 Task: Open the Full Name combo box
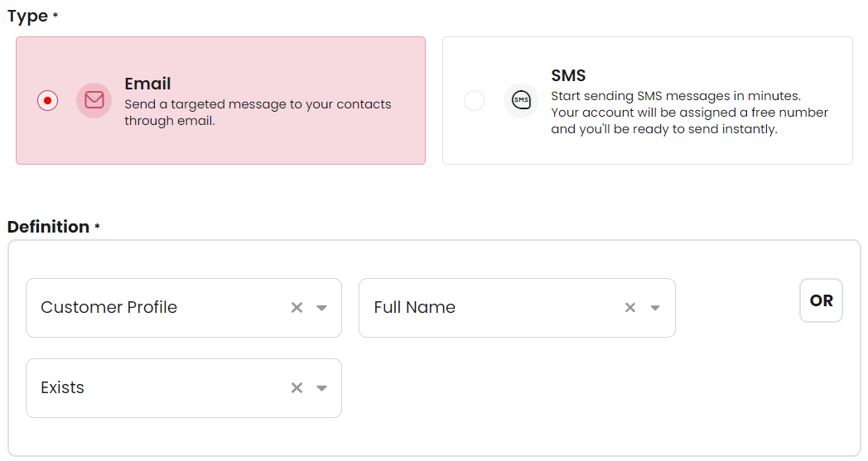pyautogui.click(x=517, y=308)
